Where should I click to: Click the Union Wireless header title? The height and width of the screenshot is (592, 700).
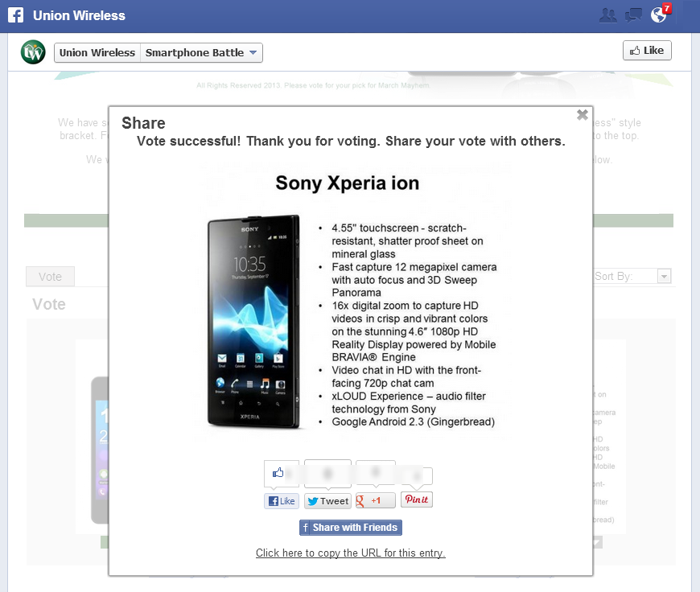[79, 15]
